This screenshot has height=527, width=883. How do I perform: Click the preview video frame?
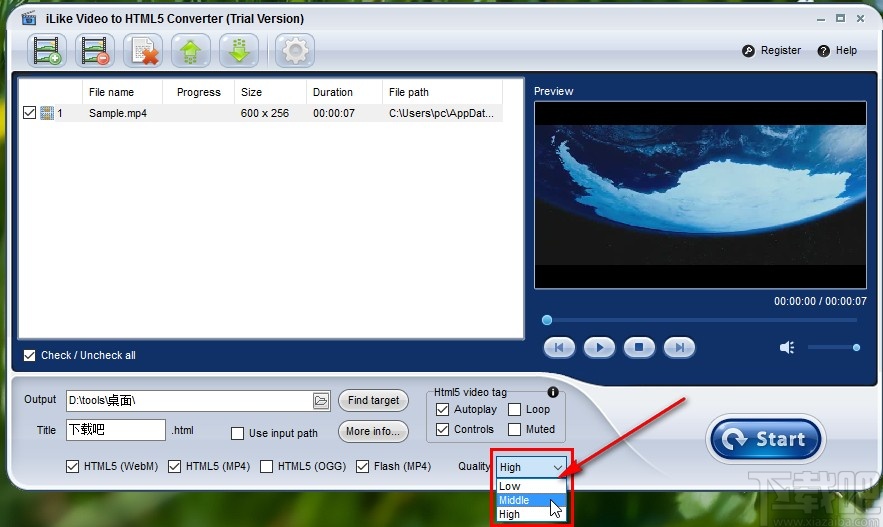[700, 195]
